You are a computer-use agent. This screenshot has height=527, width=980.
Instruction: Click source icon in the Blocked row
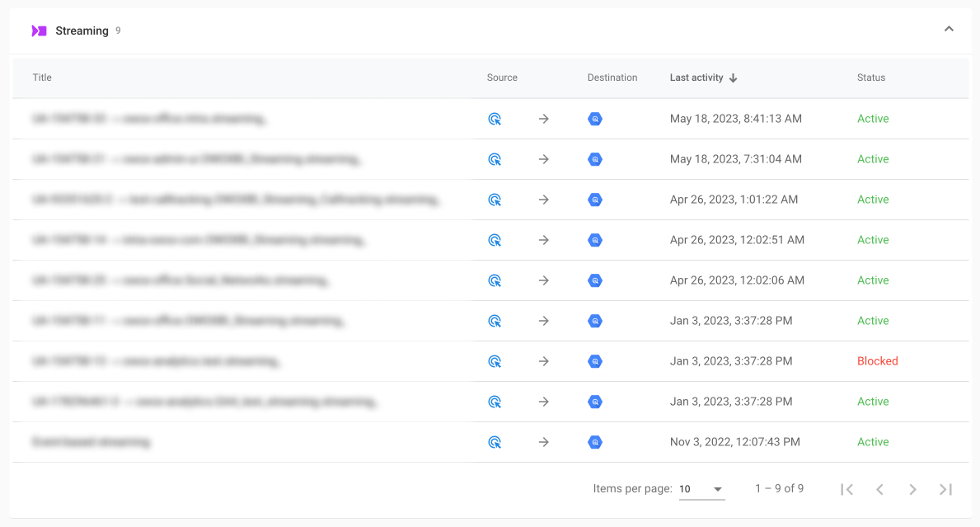[495, 361]
